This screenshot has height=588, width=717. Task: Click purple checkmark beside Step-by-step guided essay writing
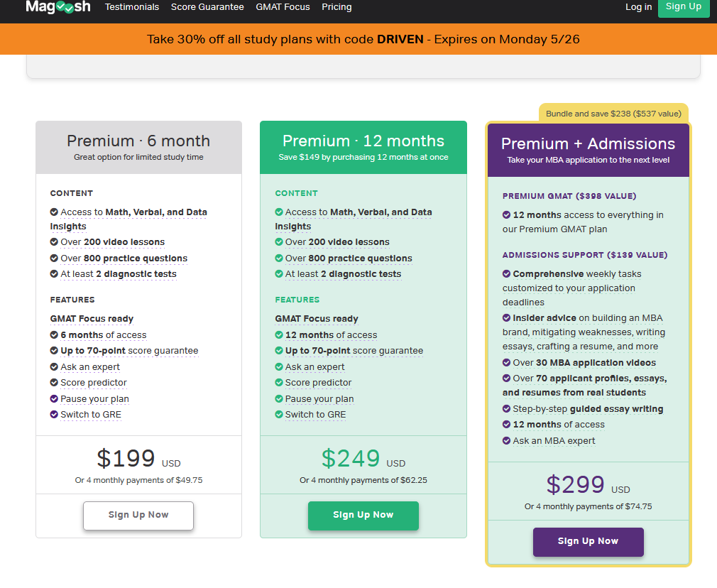pyautogui.click(x=507, y=408)
